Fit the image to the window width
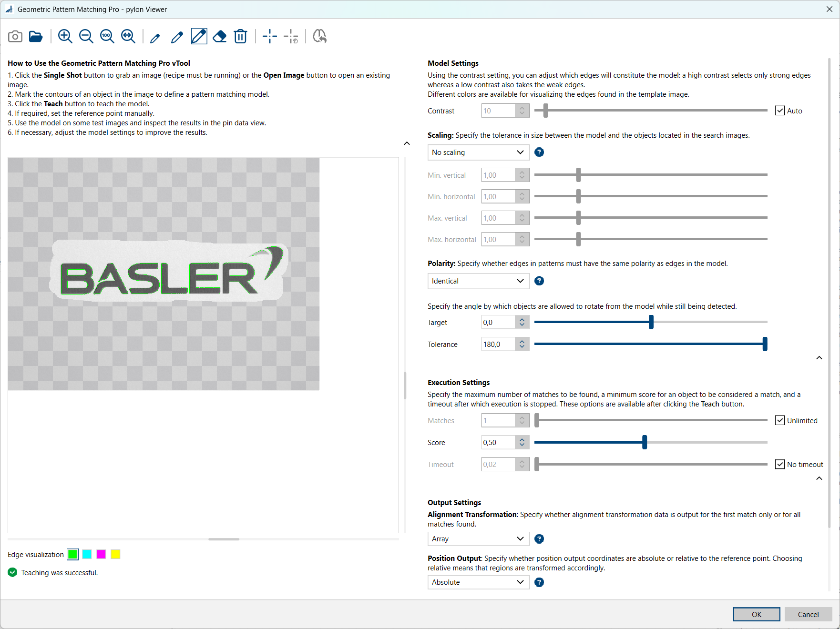This screenshot has width=840, height=629. [128, 36]
